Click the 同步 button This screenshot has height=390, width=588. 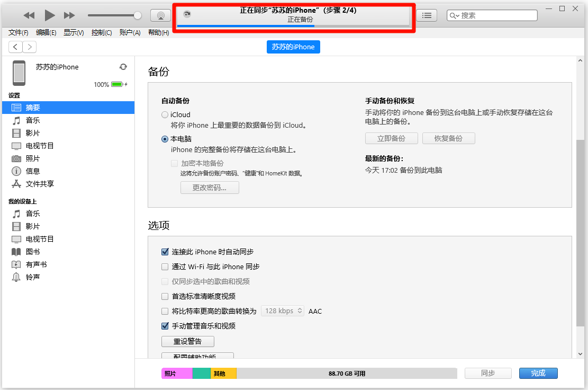tap(489, 374)
